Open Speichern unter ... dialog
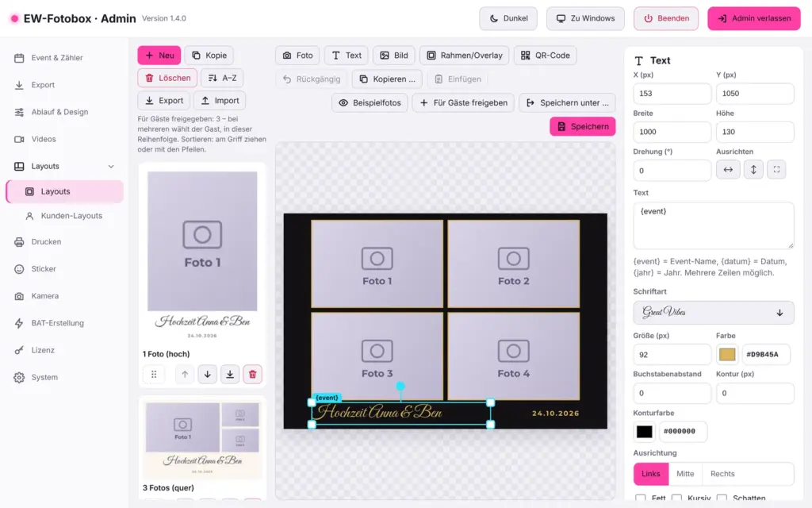812x508 pixels. click(567, 102)
